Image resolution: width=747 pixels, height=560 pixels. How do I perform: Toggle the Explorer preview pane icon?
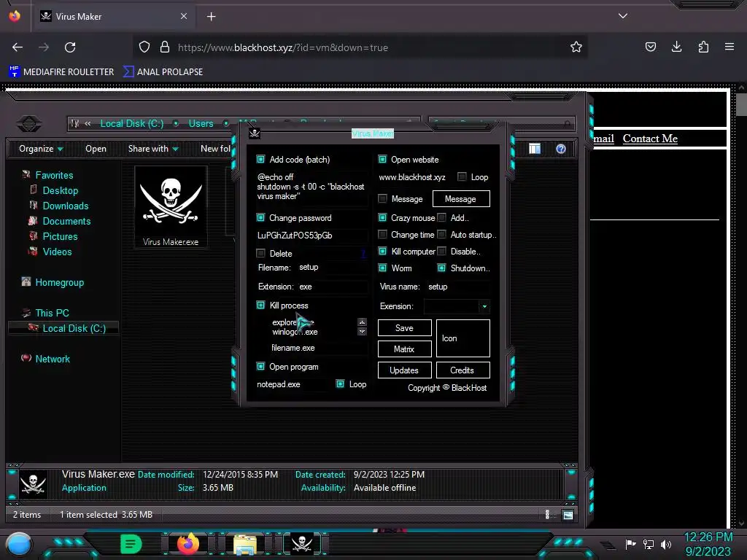[535, 149]
